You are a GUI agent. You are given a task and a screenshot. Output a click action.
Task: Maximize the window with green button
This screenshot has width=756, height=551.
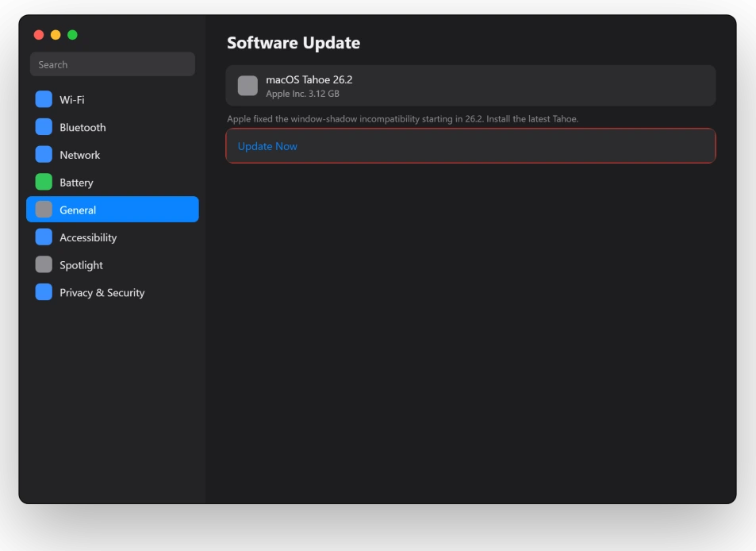coord(72,35)
